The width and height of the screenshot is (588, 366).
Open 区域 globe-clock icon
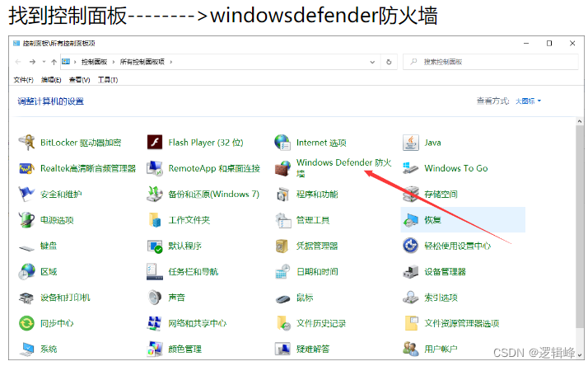[26, 272]
